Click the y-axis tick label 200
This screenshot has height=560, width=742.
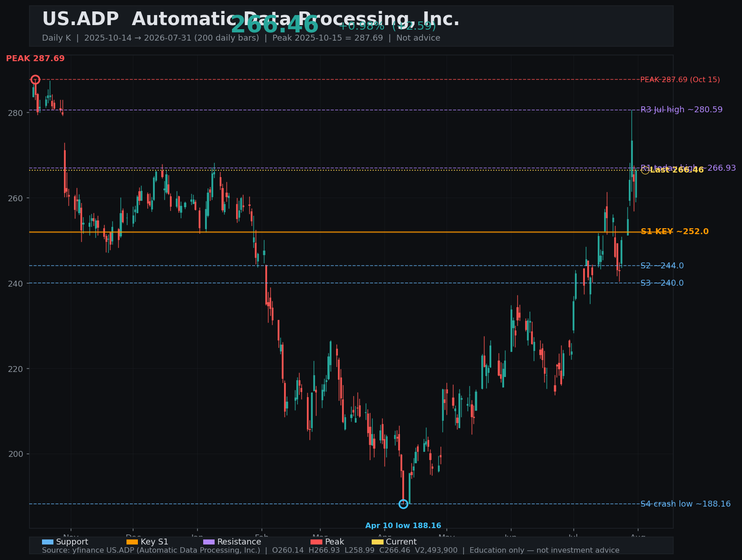[16, 454]
